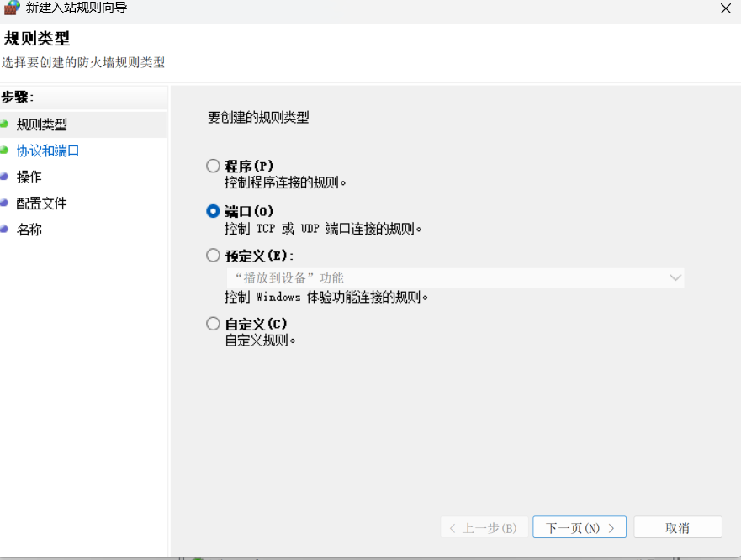Select the 名称 step in sidebar
The width and height of the screenshot is (741, 560).
pyautogui.click(x=29, y=229)
